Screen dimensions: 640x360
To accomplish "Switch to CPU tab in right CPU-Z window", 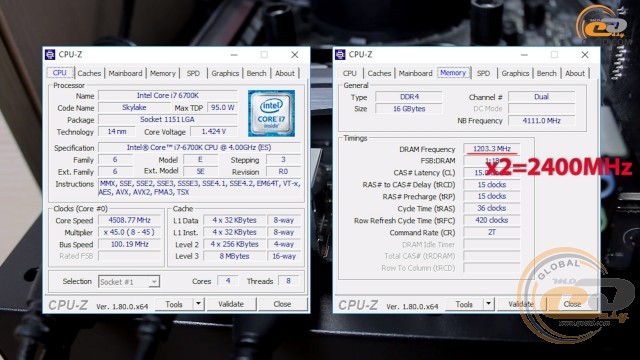I will (x=349, y=73).
